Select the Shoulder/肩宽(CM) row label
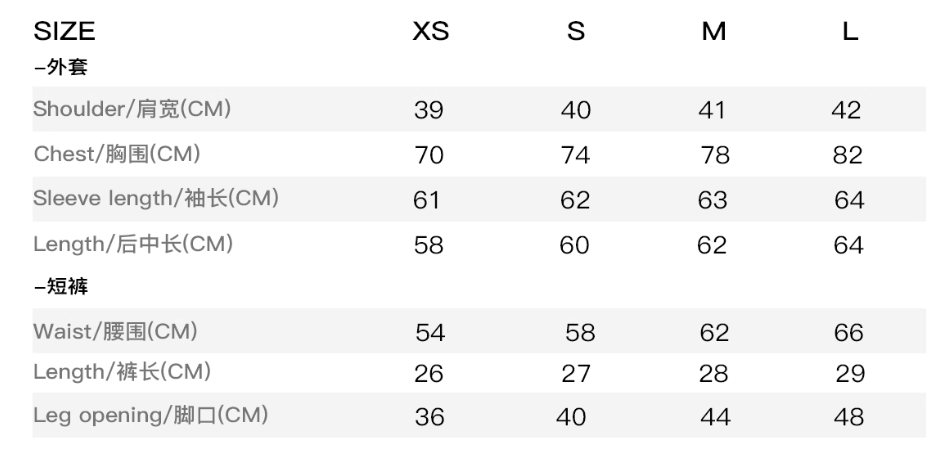This screenshot has width=947, height=457. [132, 109]
